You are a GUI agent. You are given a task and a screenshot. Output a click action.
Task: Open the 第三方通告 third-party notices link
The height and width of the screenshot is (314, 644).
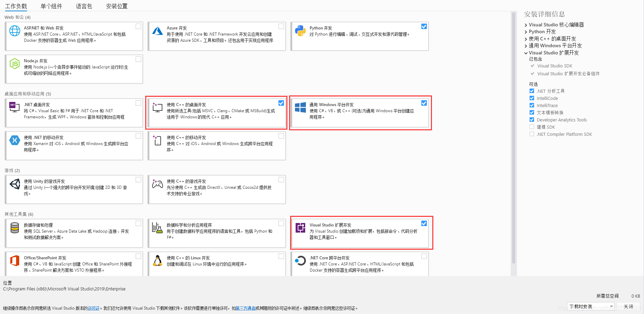[x=246, y=308]
